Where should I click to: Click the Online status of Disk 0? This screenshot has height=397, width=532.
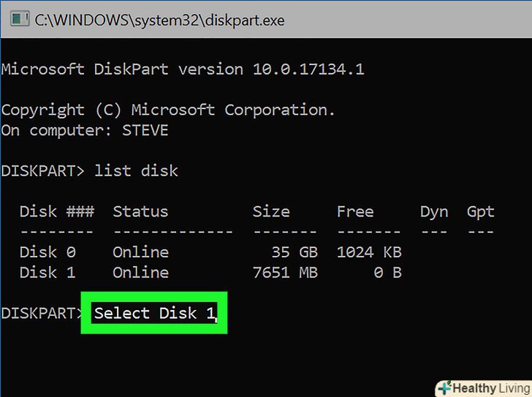140,252
